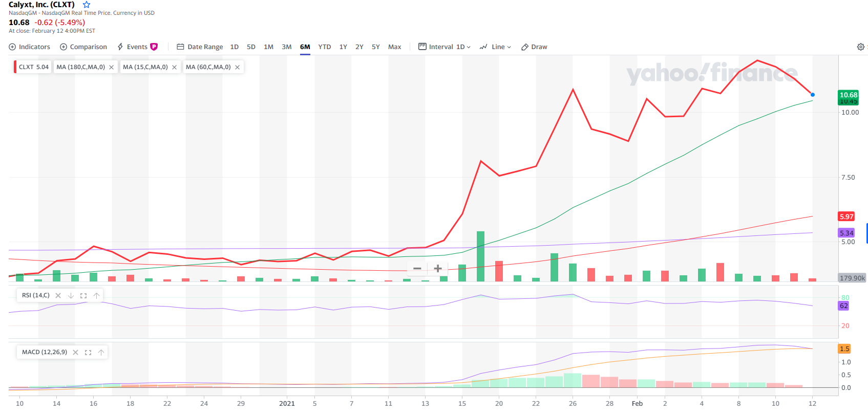Image resolution: width=868 pixels, height=414 pixels.
Task: Activate the Draw tool
Action: (x=534, y=47)
